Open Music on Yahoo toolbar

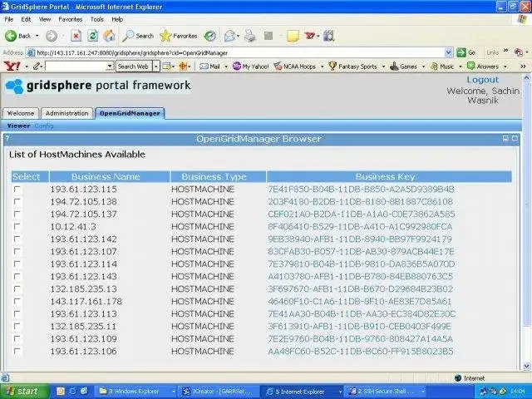click(x=442, y=66)
